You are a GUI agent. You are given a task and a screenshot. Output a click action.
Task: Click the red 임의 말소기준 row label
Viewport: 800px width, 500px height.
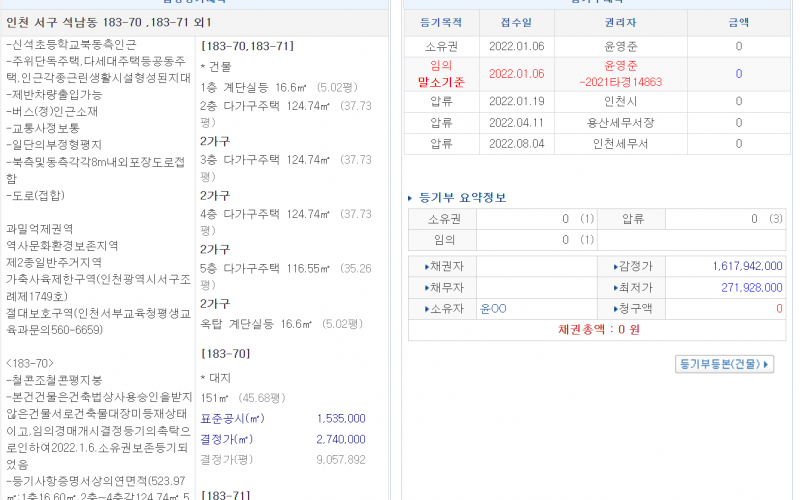[x=441, y=73]
